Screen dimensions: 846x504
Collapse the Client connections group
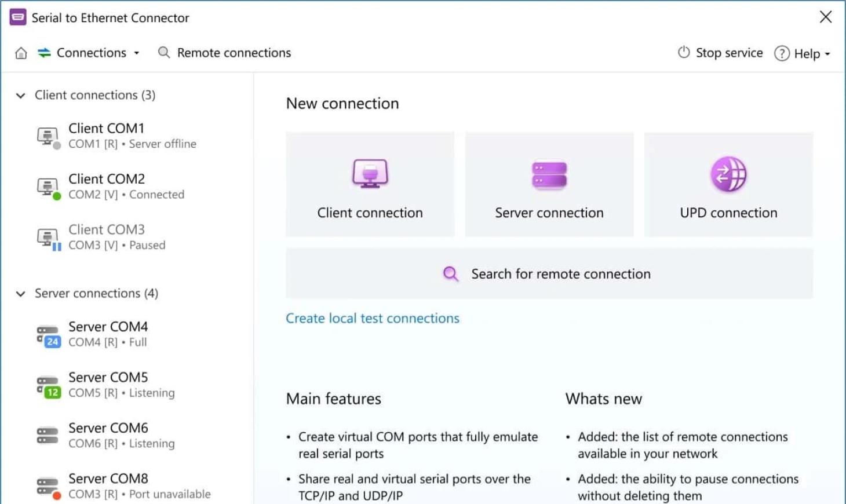tap(21, 95)
